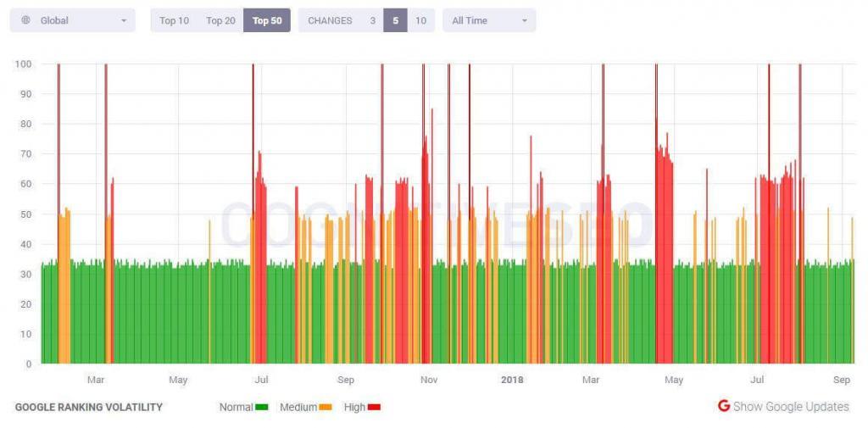Toggle the Normal green legend swatch
This screenshot has width=868, height=428.
click(262, 408)
